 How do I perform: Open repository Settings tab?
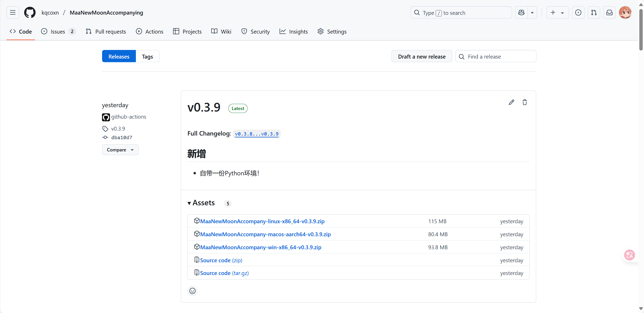332,31
